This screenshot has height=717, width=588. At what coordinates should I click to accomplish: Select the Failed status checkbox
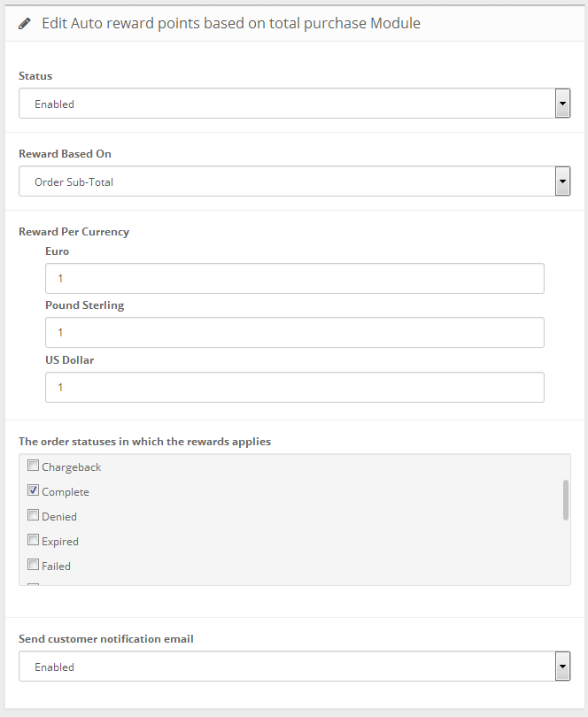coord(34,565)
